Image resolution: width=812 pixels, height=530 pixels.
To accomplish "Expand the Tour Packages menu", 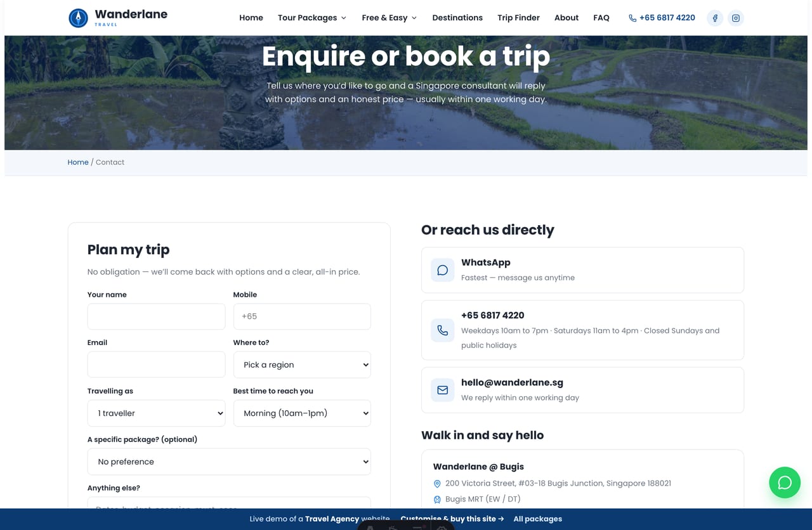I will (312, 18).
